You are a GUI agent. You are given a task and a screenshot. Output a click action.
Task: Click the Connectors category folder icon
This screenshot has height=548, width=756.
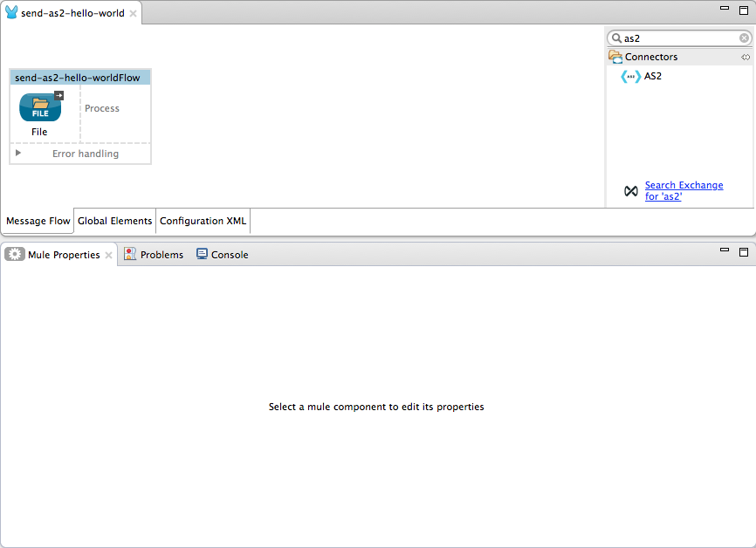[614, 56]
